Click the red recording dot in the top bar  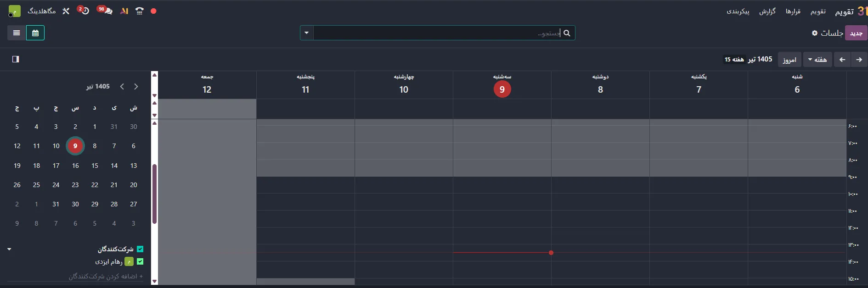click(153, 11)
